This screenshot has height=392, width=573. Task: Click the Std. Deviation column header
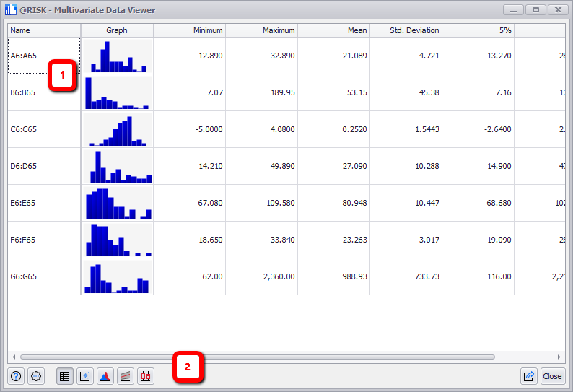coord(406,30)
